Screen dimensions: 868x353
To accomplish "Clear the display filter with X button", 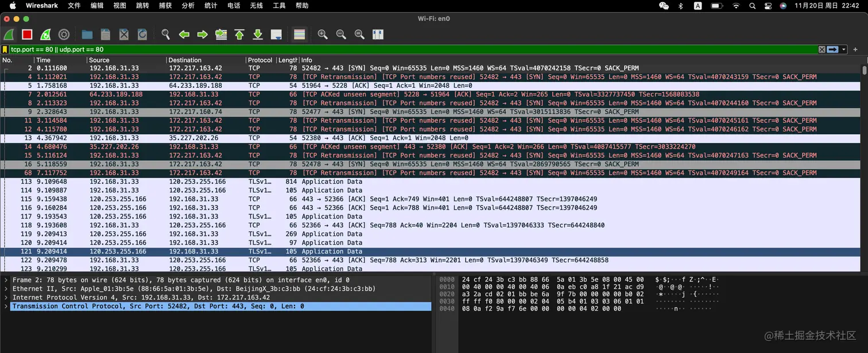I will (822, 50).
